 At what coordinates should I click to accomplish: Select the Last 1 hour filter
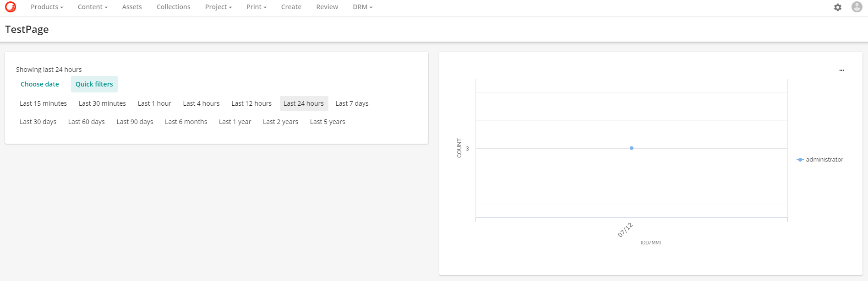point(154,103)
